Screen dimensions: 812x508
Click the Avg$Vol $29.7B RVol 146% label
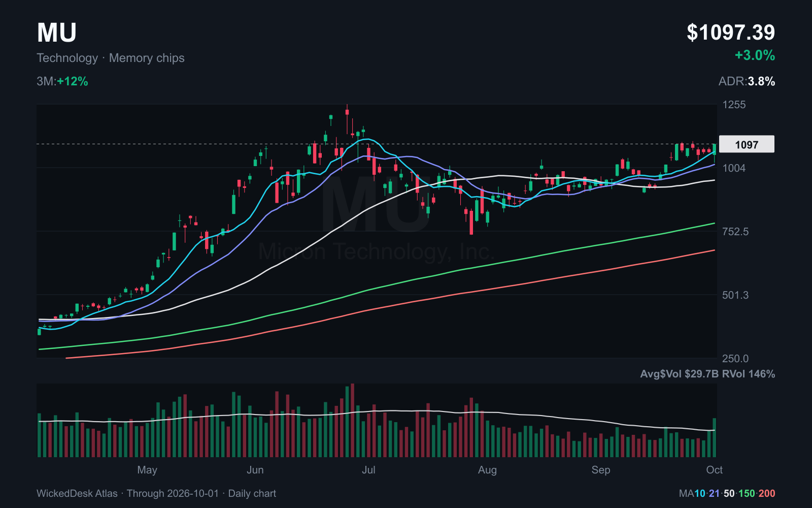707,374
